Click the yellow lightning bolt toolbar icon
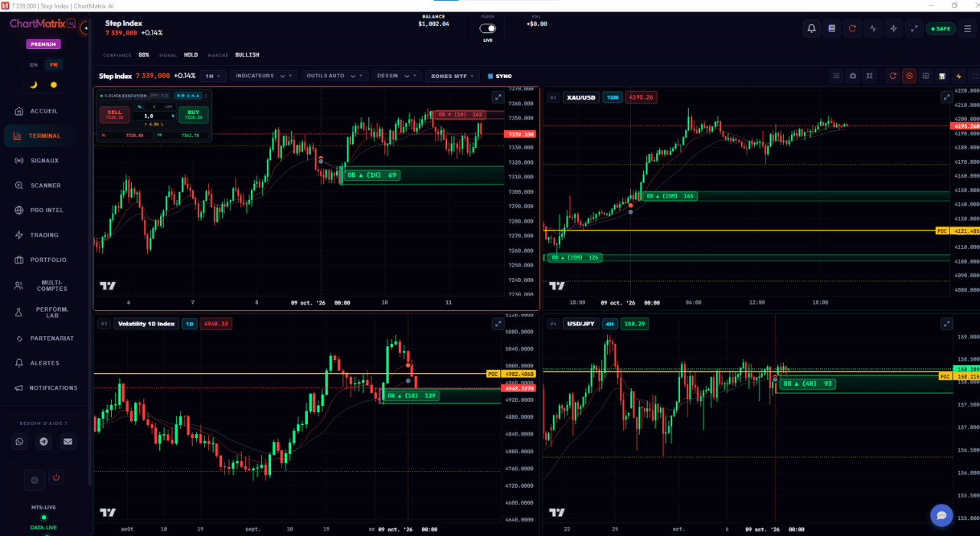 [x=959, y=77]
